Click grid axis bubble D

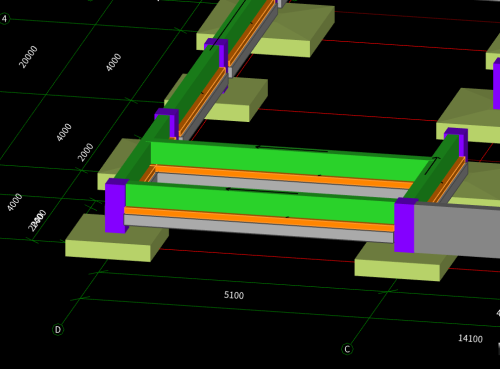click(58, 330)
